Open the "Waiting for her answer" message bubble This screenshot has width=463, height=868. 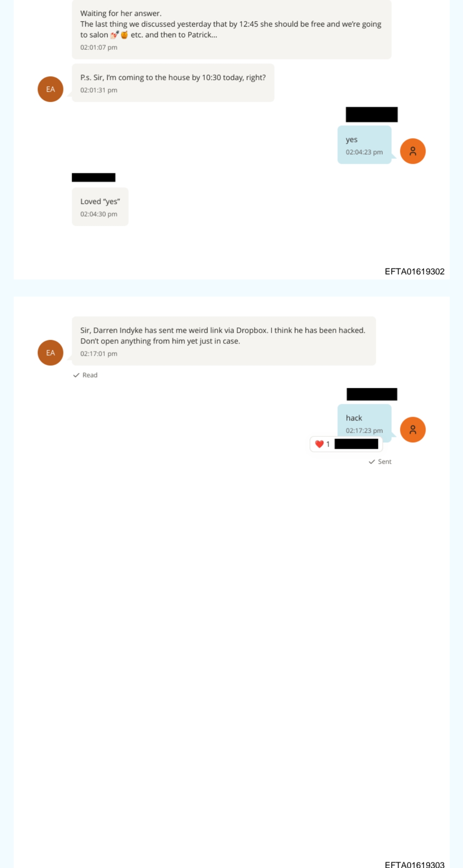coord(232,29)
